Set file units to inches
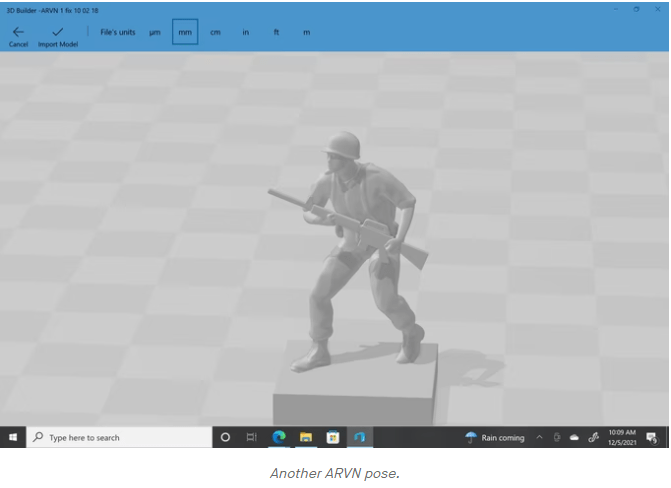 tap(246, 32)
